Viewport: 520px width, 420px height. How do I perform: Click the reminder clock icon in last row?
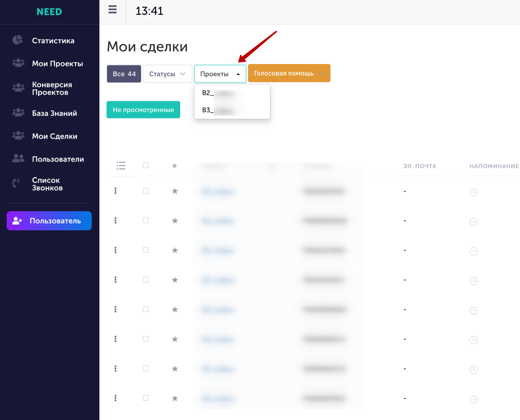(474, 399)
